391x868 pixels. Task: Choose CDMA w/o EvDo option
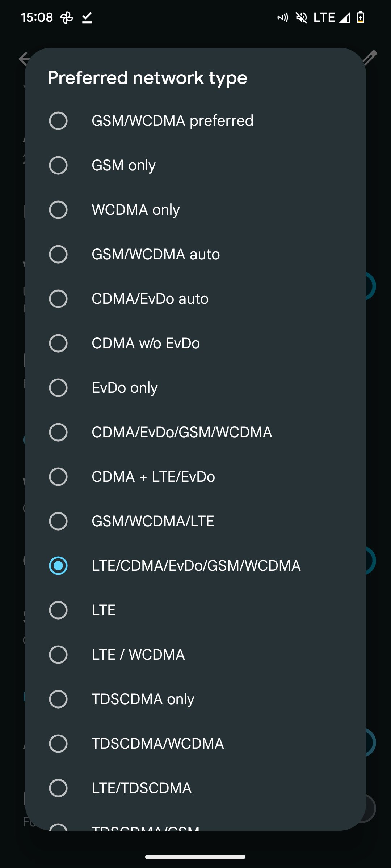[58, 343]
